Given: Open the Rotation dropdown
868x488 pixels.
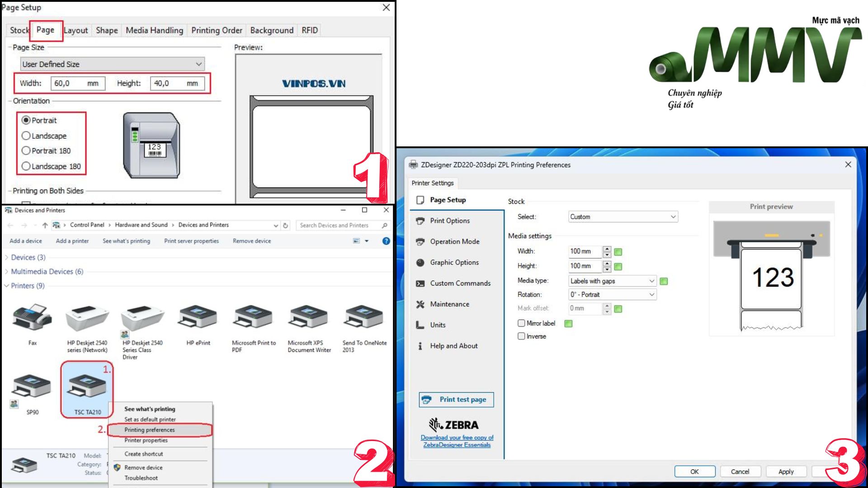Looking at the screenshot, I should [x=612, y=295].
